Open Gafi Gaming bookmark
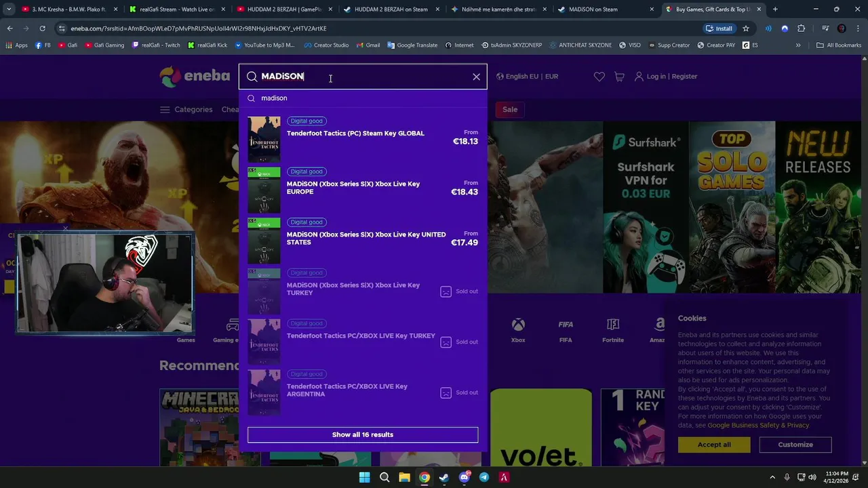The width and height of the screenshot is (868, 488). tap(104, 45)
